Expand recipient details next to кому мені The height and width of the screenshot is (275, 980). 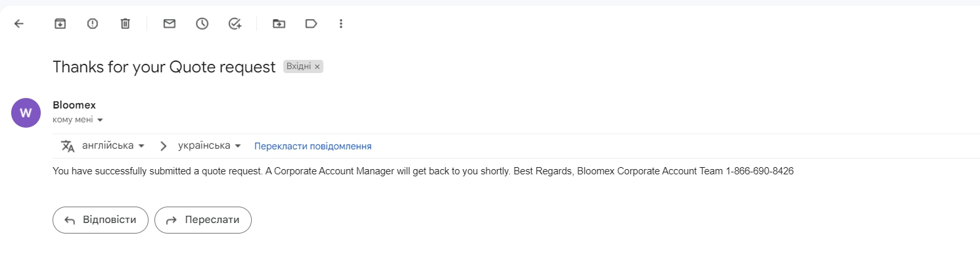coord(100,120)
